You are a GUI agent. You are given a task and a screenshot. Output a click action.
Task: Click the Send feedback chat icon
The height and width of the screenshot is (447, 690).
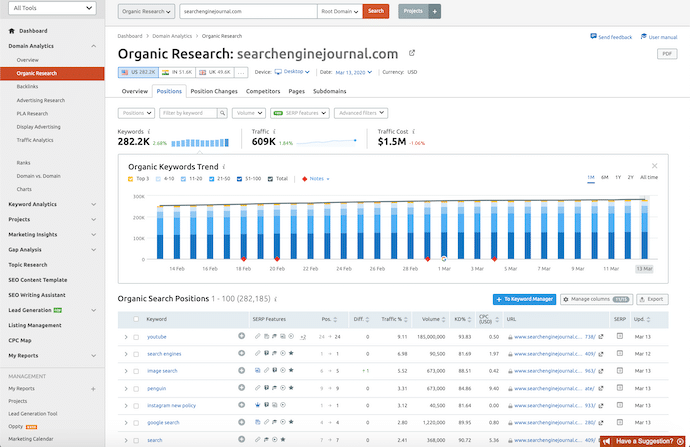pos(593,37)
